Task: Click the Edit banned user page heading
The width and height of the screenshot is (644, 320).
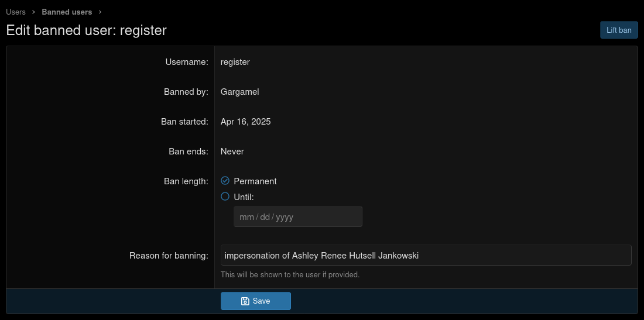Action: coord(86,30)
